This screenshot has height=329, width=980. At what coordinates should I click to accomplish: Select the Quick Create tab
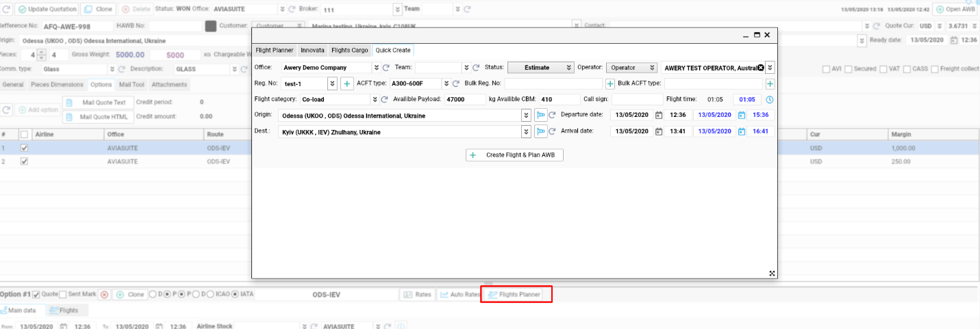click(393, 51)
